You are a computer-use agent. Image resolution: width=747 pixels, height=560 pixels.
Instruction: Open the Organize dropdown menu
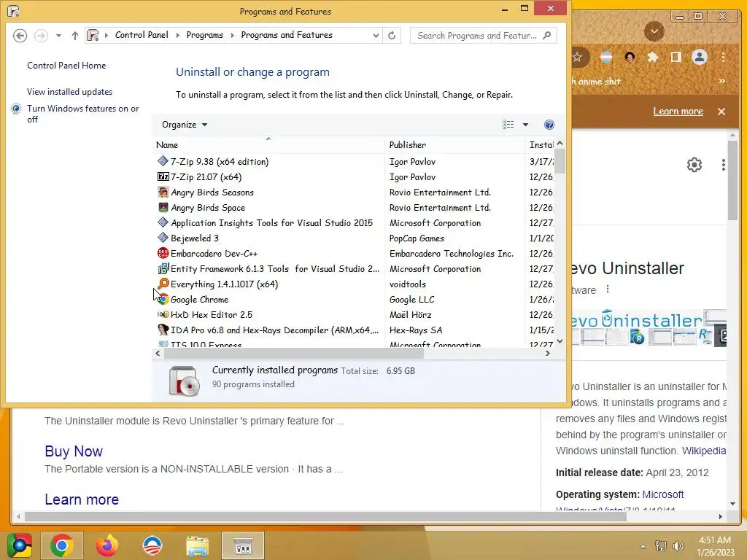[x=185, y=125]
